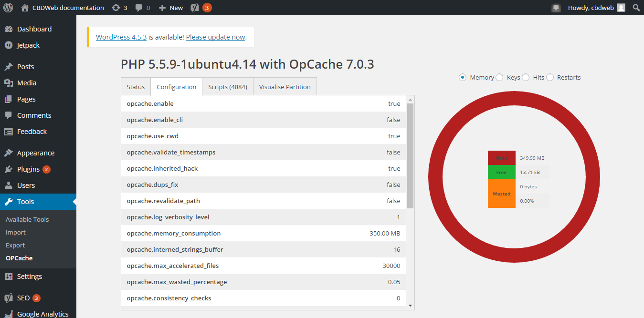644x318 pixels.
Task: Click the Jetpack icon in sidebar
Action: pyautogui.click(x=9, y=45)
